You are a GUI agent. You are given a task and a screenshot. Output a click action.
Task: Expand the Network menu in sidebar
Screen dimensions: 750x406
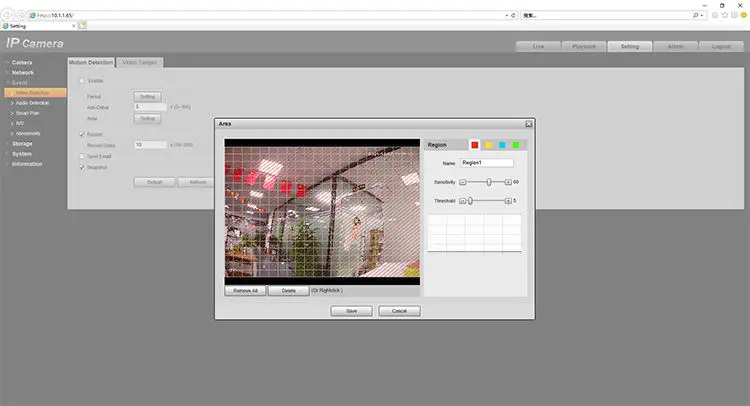[x=22, y=73]
